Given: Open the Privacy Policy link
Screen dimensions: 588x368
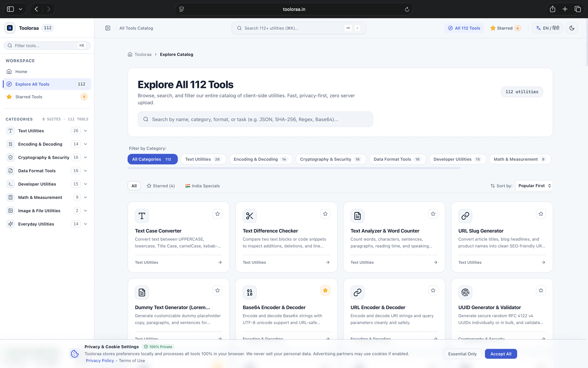Looking at the screenshot, I should coord(100,361).
